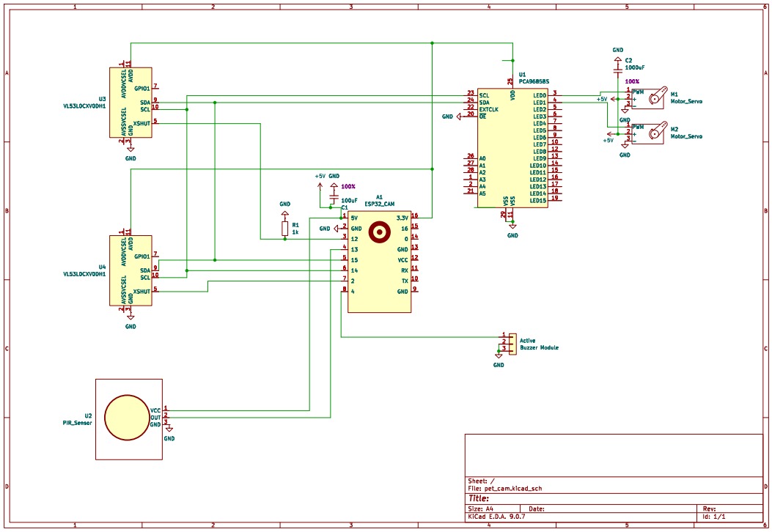Image resolution: width=772 pixels, height=532 pixels.
Task: Click the wire junction dot on U3's SCL line
Action: tap(187, 109)
